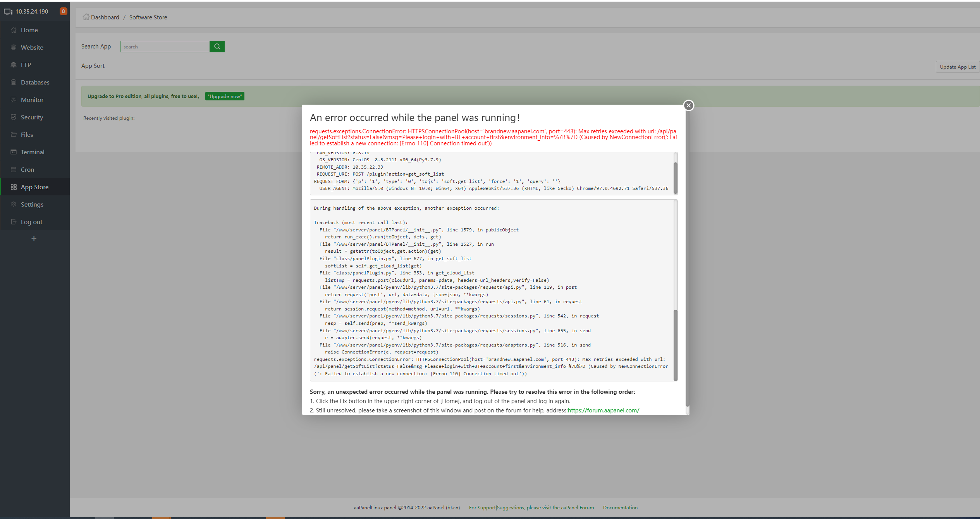The height and width of the screenshot is (519, 980).
Task: Click Dashboard in the breadcrumb
Action: [x=105, y=17]
